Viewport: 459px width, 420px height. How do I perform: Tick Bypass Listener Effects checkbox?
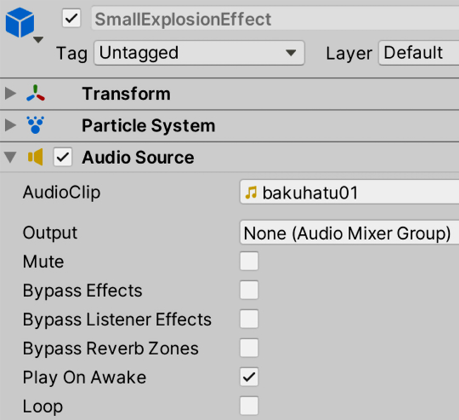pos(249,319)
